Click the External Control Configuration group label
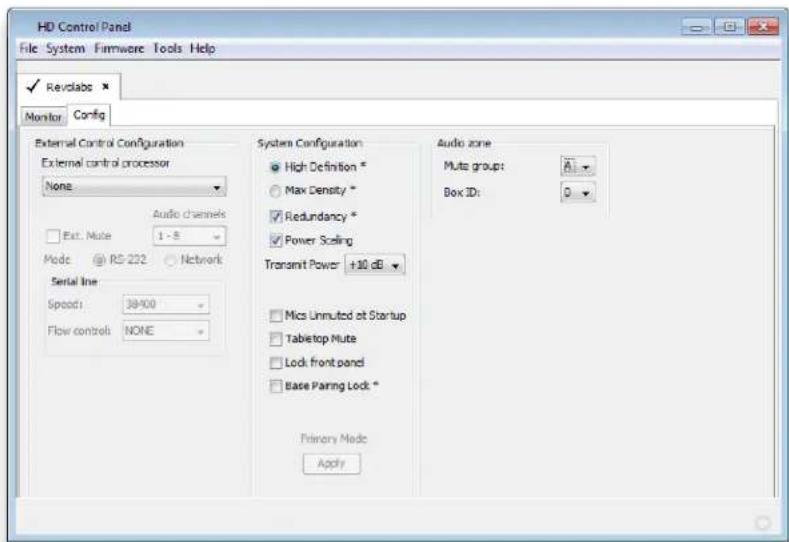This screenshot has height=542, width=789. [x=109, y=143]
